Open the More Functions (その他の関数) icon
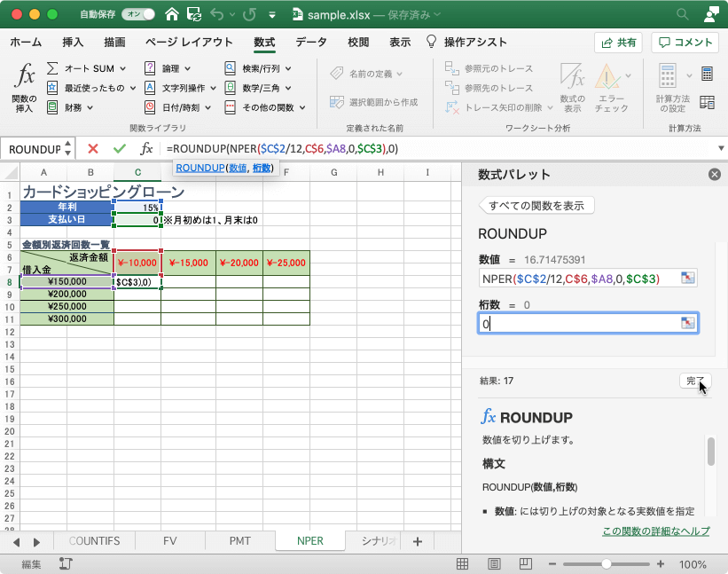The image size is (728, 574). (x=230, y=107)
